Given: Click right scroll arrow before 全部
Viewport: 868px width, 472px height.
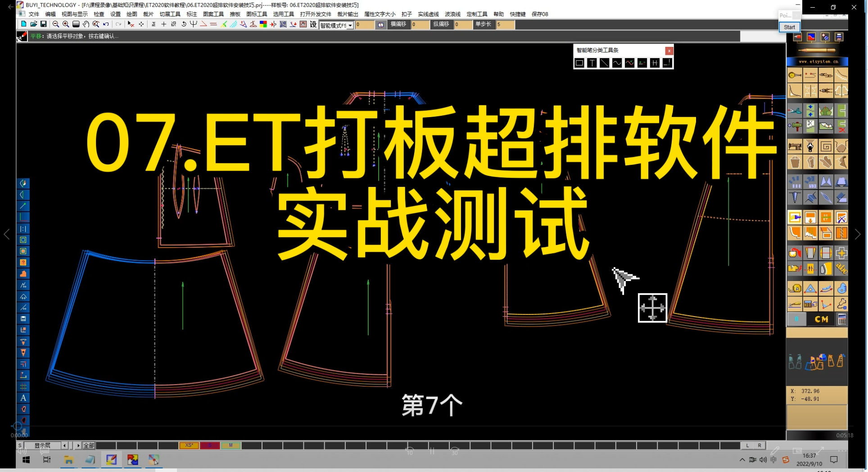Looking at the screenshot, I should [78, 445].
